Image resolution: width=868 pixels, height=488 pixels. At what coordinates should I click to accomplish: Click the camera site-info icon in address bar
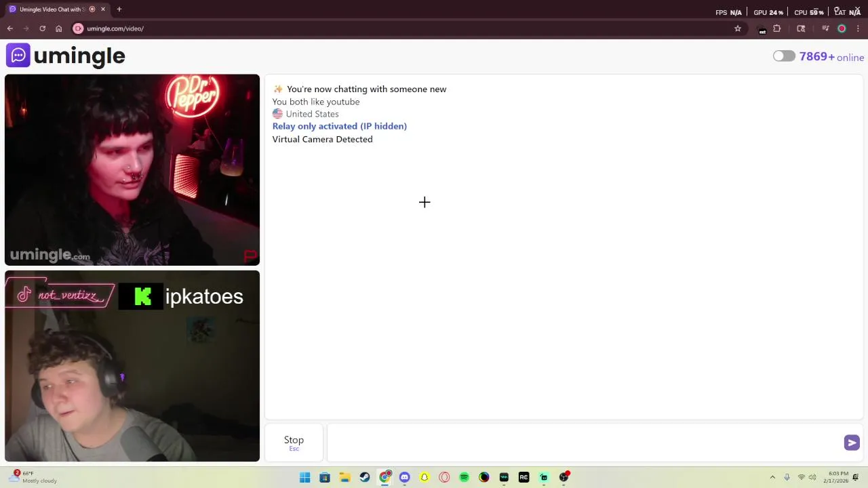(78, 28)
